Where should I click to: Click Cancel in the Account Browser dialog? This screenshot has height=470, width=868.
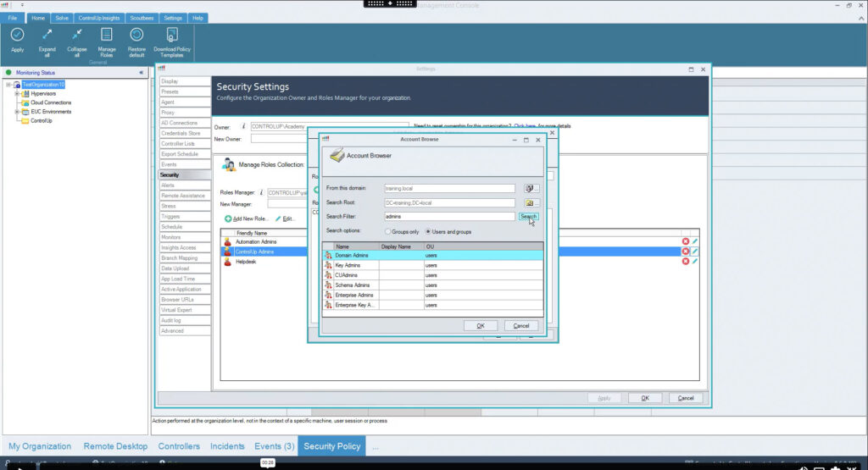520,326
